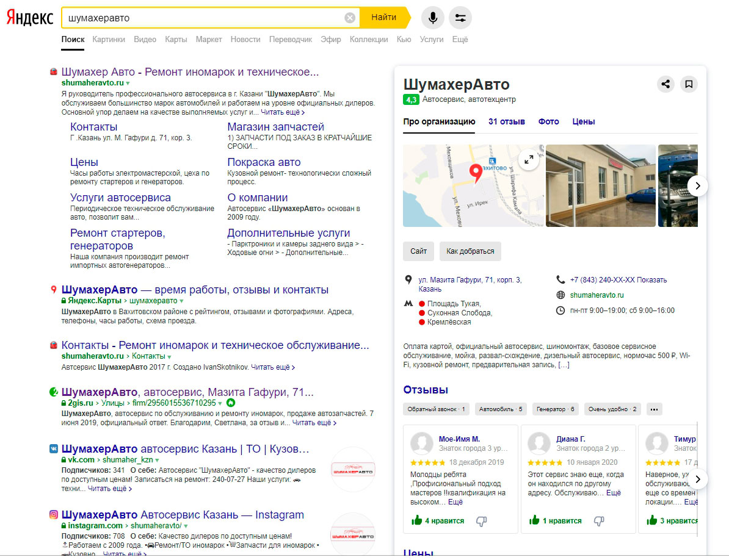Click the 4,3 rating badge
The image size is (729, 560).
[x=411, y=99]
